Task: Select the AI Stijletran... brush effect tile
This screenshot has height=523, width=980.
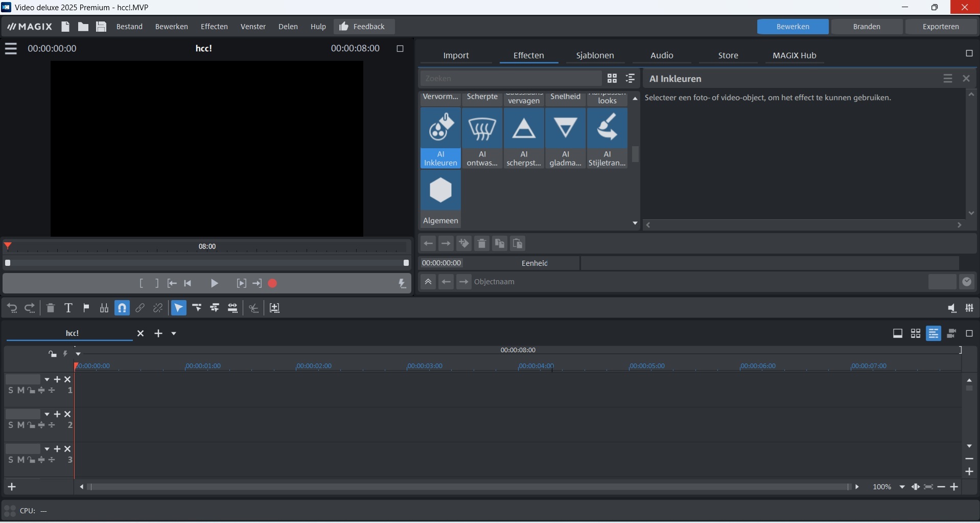Action: coord(607,138)
